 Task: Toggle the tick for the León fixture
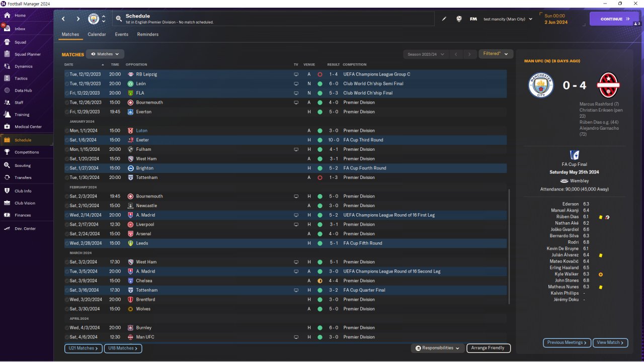tap(67, 83)
